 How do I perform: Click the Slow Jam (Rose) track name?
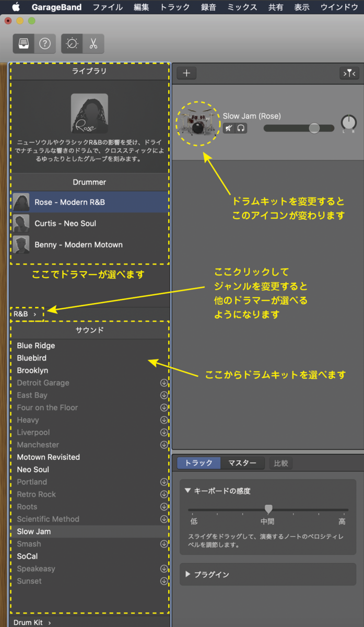point(252,116)
